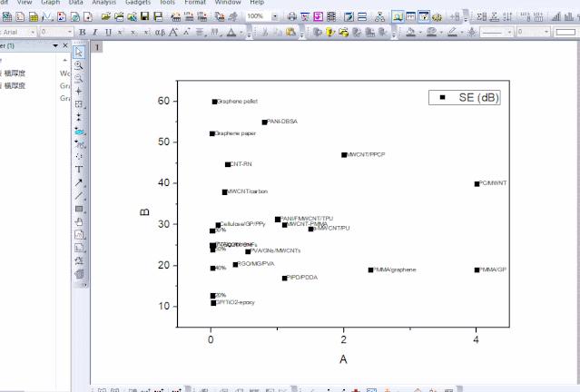Open the line color pencil dropdown arrow

462,33
